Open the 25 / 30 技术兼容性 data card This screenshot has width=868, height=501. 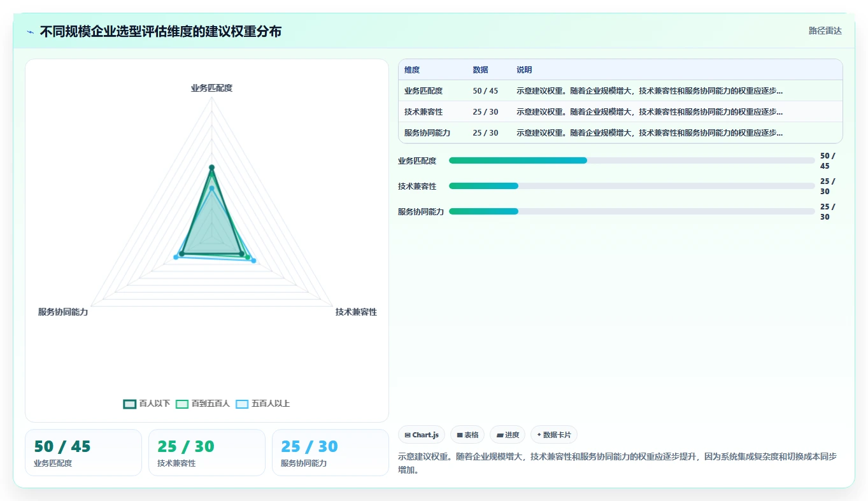[207, 453]
